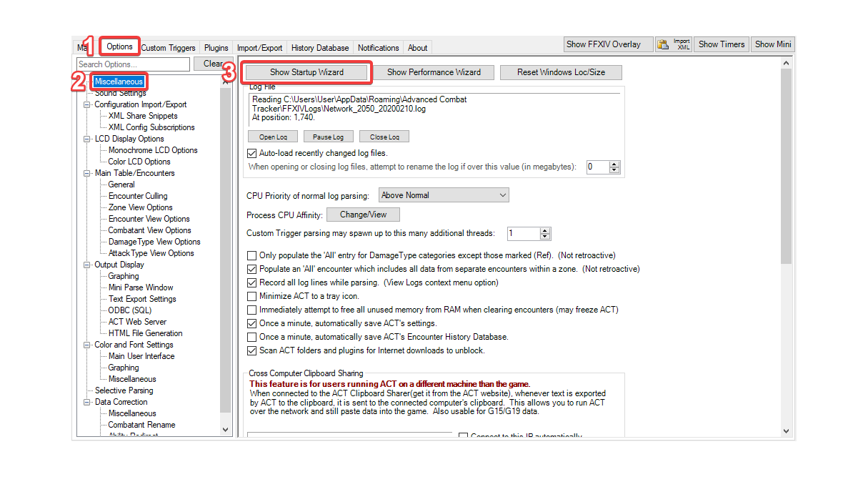Collapse the Output Display tree branch
The height and width of the screenshot is (477, 868).
click(87, 264)
